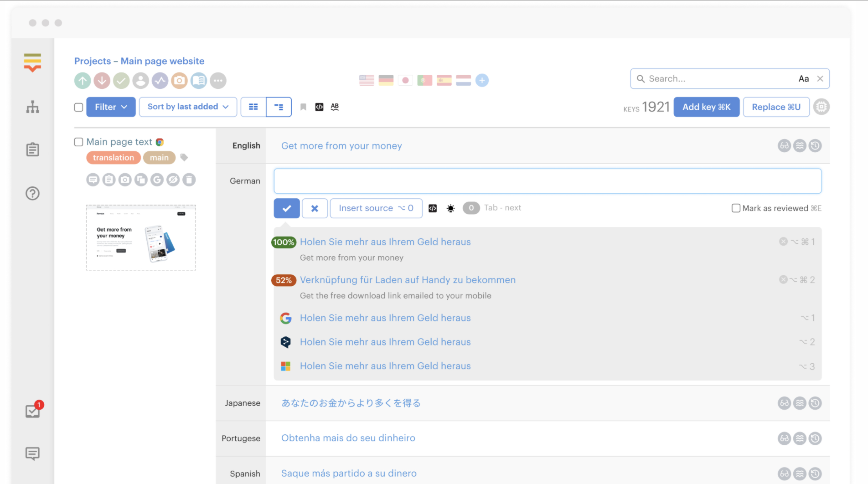Open the Filter dropdown
The width and height of the screenshot is (868, 484).
(x=111, y=107)
